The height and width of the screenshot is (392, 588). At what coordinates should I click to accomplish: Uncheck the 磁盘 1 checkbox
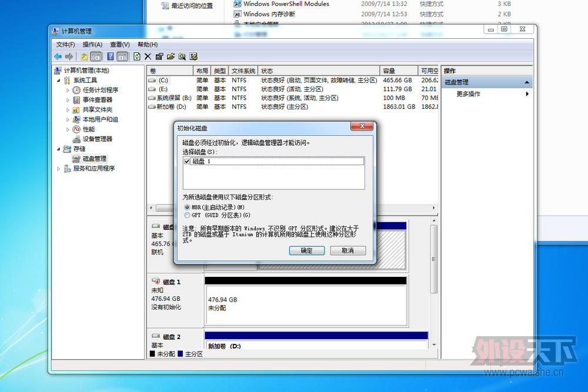[x=187, y=162]
